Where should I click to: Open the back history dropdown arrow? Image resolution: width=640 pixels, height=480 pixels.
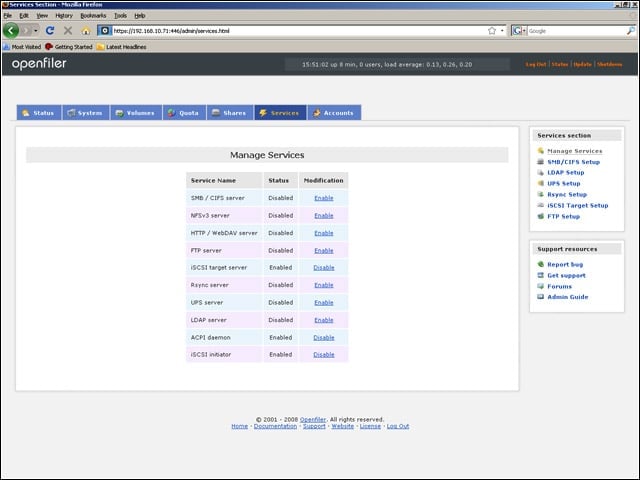tap(36, 31)
